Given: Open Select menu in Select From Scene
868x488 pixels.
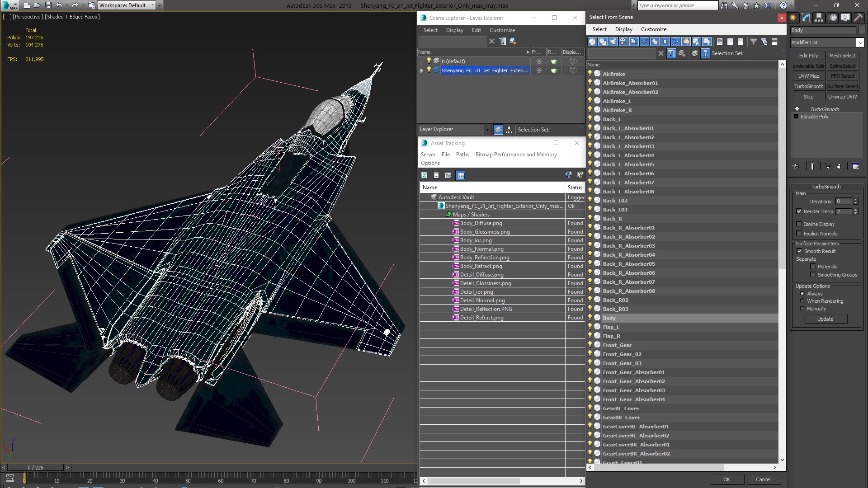Looking at the screenshot, I should pyautogui.click(x=599, y=29).
